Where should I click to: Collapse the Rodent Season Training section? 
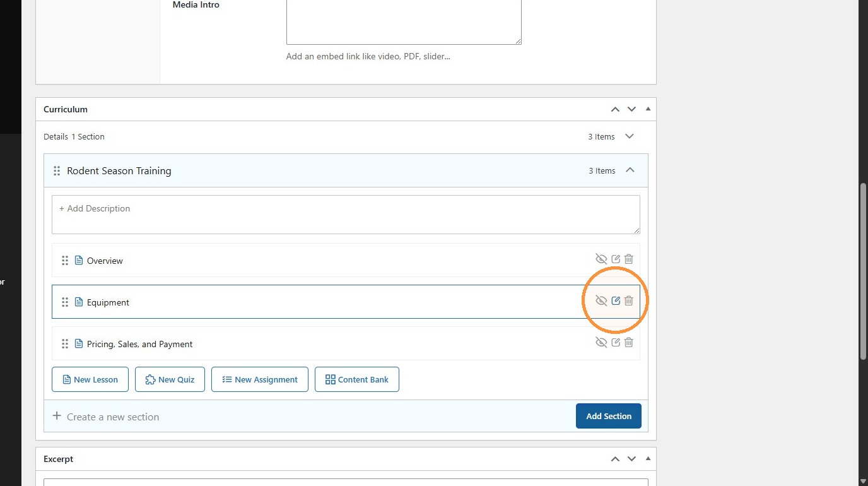630,170
